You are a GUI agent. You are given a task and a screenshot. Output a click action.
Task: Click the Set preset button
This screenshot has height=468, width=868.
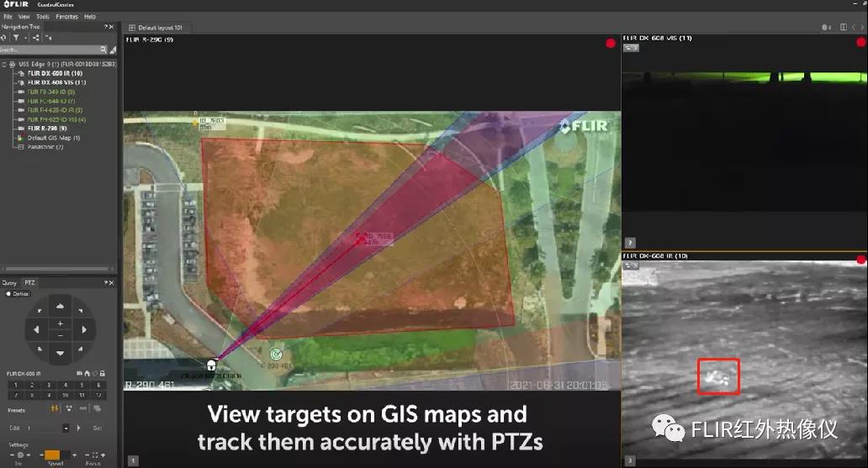(98, 428)
